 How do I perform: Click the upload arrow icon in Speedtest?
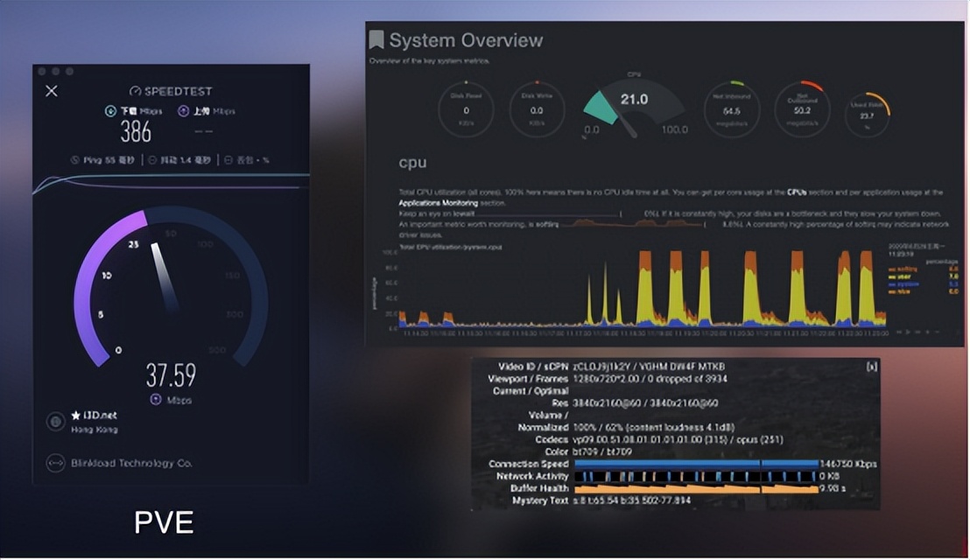coord(183,111)
